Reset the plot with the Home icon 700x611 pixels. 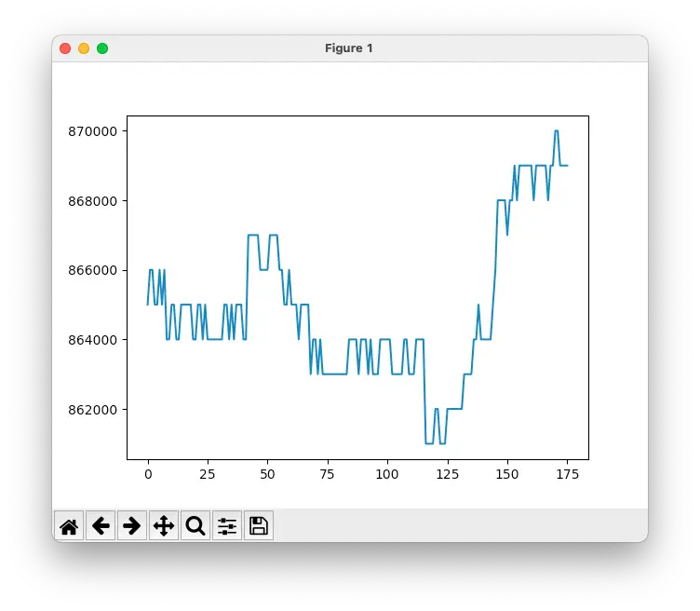69,525
